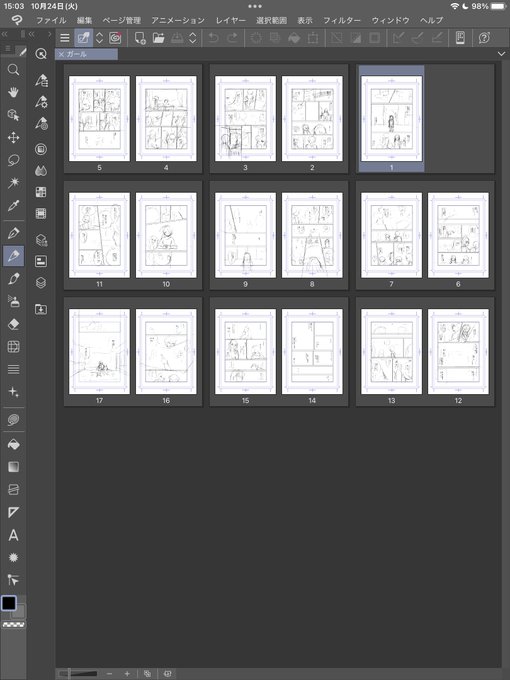Open the ページ管理 menu
Image resolution: width=510 pixels, height=680 pixels.
tap(121, 20)
